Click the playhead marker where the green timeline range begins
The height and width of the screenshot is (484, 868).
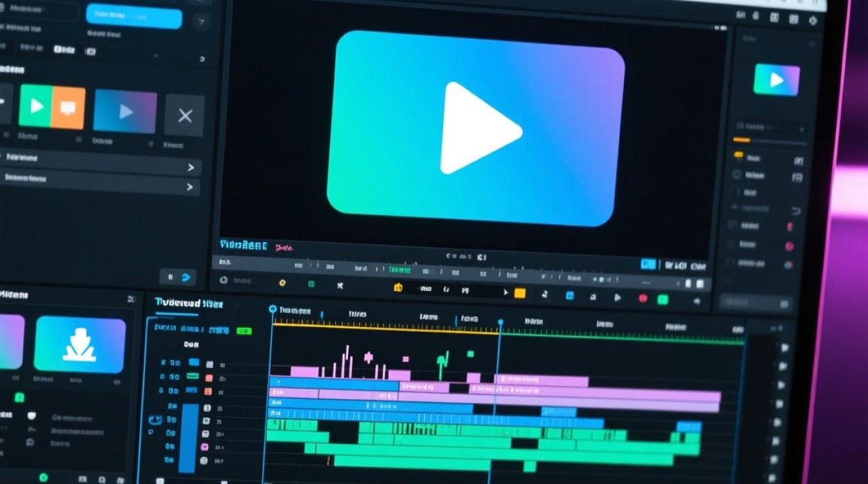[500, 321]
